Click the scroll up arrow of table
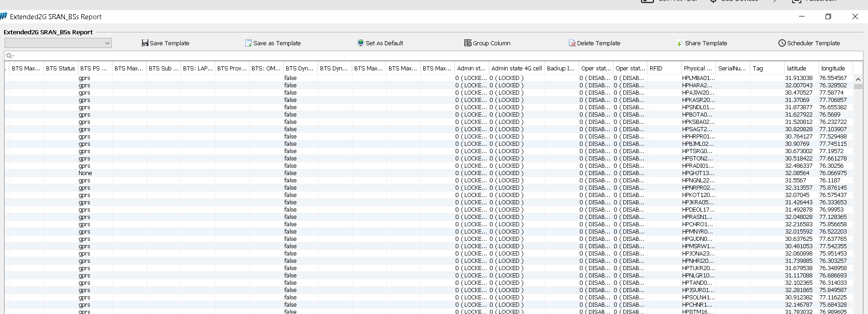The height and width of the screenshot is (314, 868). pos(858,79)
